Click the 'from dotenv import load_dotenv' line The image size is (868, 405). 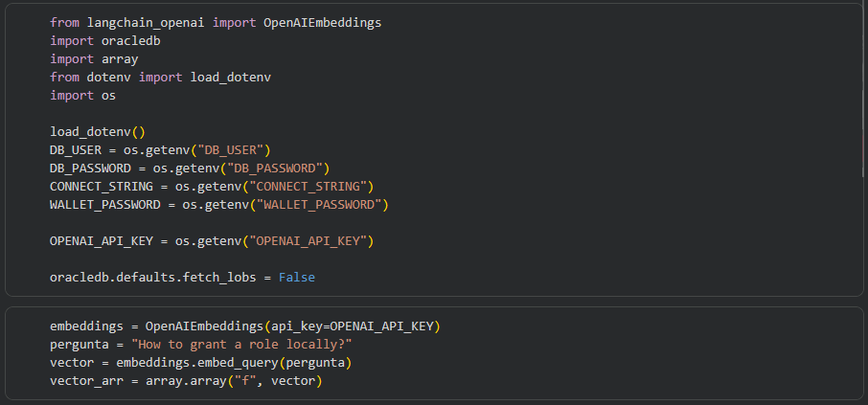pos(161,77)
